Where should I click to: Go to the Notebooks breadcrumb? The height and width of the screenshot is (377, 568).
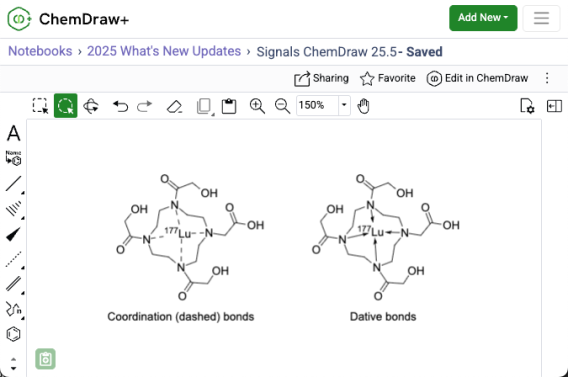[40, 51]
